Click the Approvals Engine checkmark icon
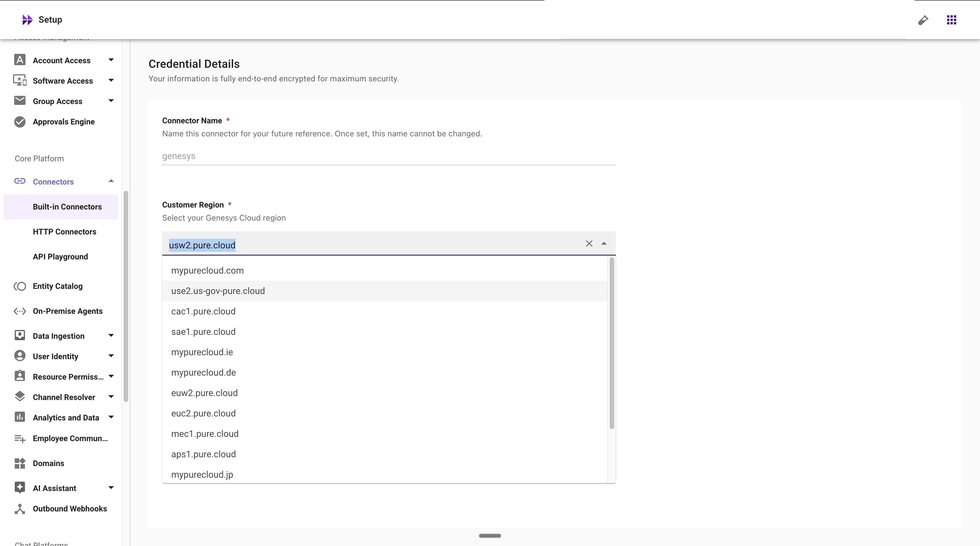Viewport: 980px width, 546px height. point(20,122)
